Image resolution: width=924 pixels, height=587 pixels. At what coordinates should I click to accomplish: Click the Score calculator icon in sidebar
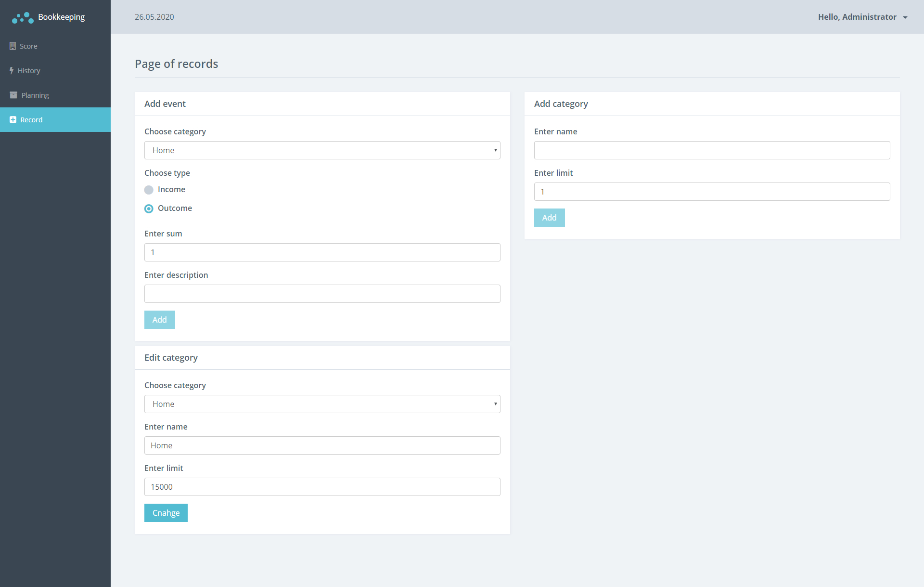coord(13,46)
